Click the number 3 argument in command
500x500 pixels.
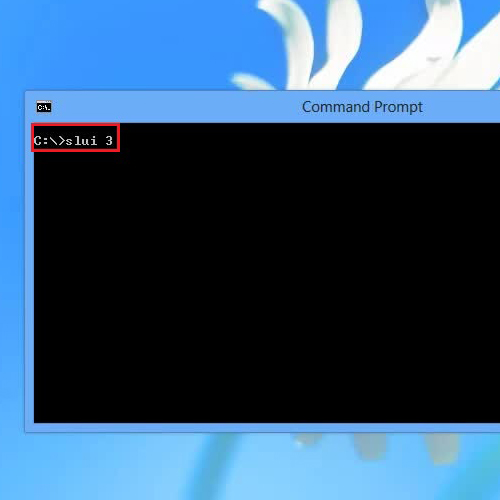pos(109,141)
